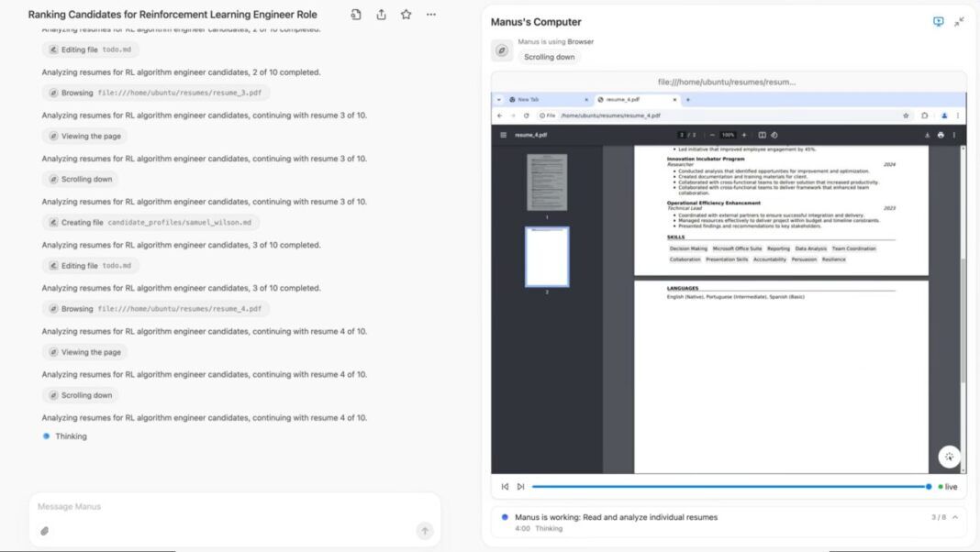Click the share icon in chat header

tap(381, 15)
